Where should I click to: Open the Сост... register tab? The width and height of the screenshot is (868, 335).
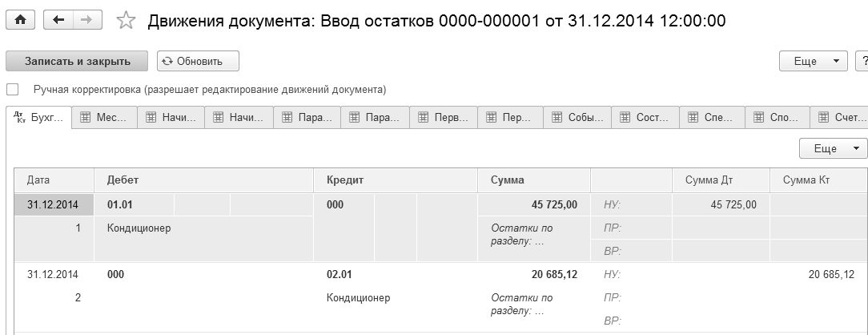click(x=645, y=118)
